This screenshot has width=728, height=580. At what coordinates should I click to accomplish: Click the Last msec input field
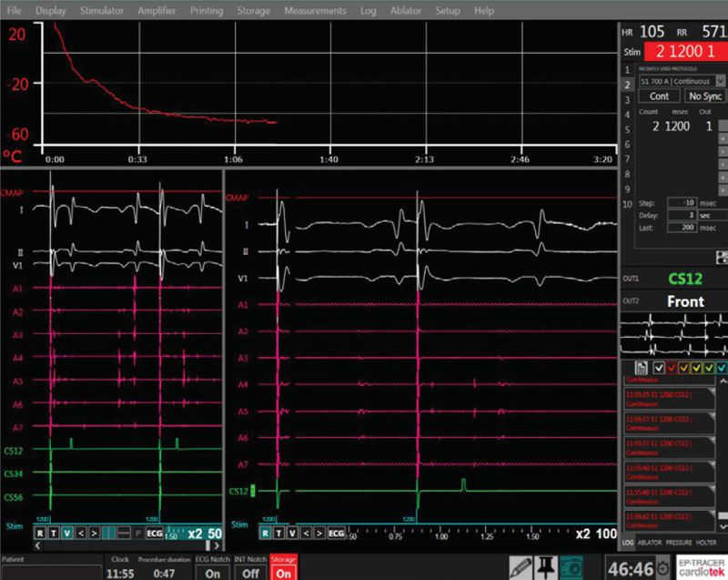pyautogui.click(x=682, y=228)
